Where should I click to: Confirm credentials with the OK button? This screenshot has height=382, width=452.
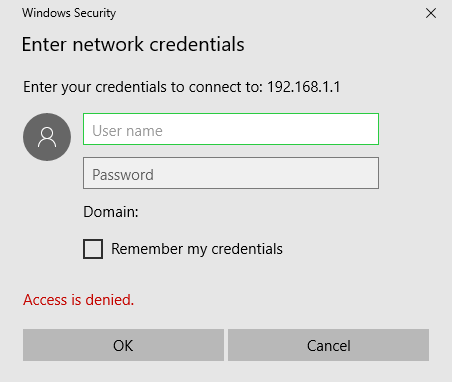(123, 345)
